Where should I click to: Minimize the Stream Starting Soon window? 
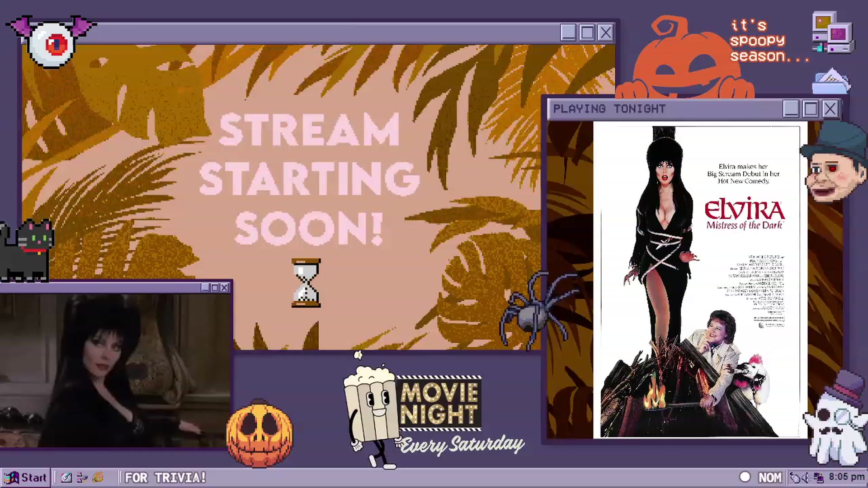pyautogui.click(x=568, y=33)
